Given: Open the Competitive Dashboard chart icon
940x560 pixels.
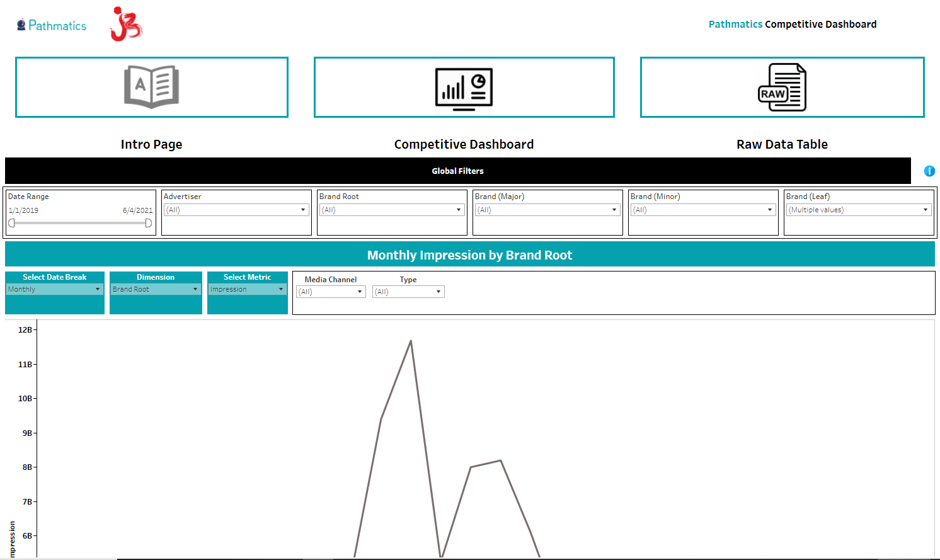Looking at the screenshot, I should [x=464, y=89].
